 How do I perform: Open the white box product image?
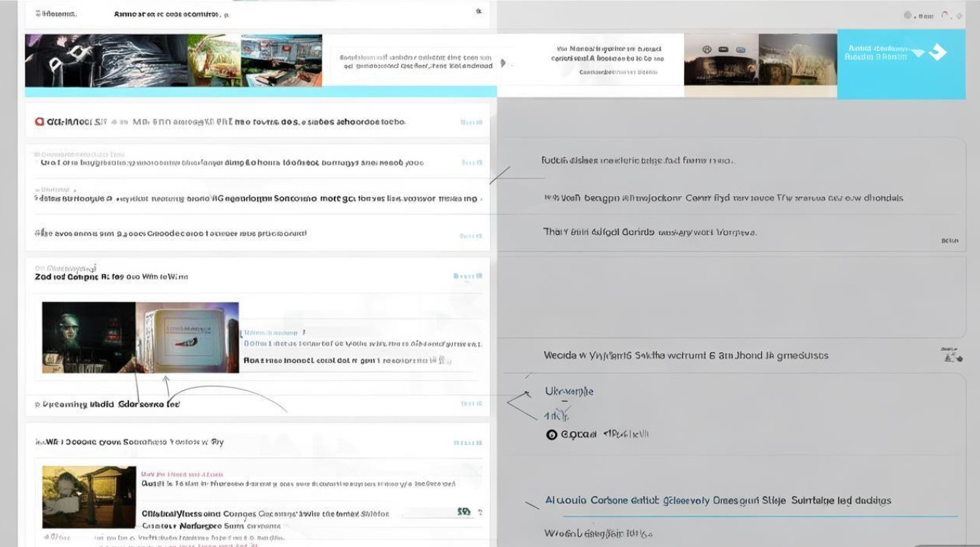coord(187,337)
